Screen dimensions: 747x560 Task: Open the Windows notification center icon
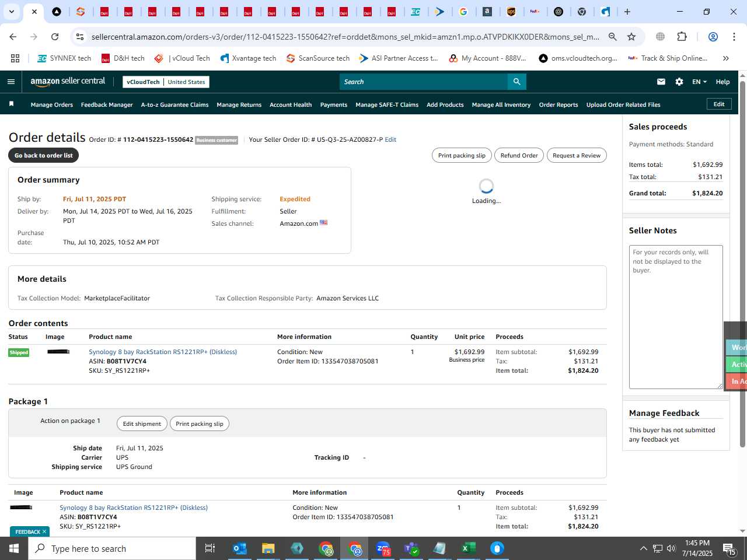tap(729, 548)
